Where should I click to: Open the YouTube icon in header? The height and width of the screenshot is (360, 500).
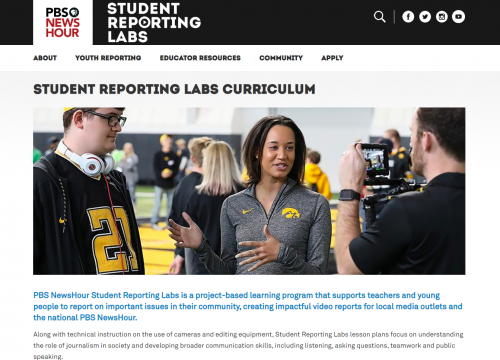[458, 17]
